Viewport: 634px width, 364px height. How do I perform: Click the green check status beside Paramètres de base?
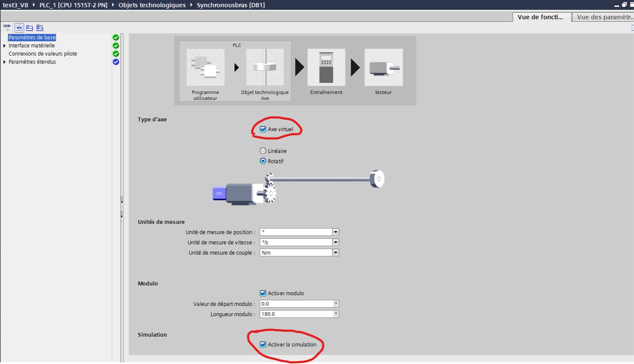[116, 38]
